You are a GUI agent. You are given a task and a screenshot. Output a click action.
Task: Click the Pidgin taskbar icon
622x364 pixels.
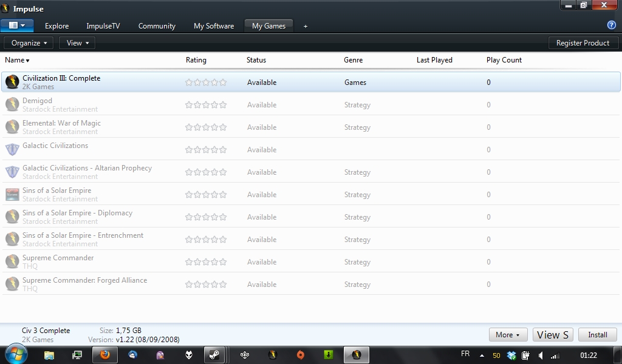pyautogui.click(x=160, y=355)
